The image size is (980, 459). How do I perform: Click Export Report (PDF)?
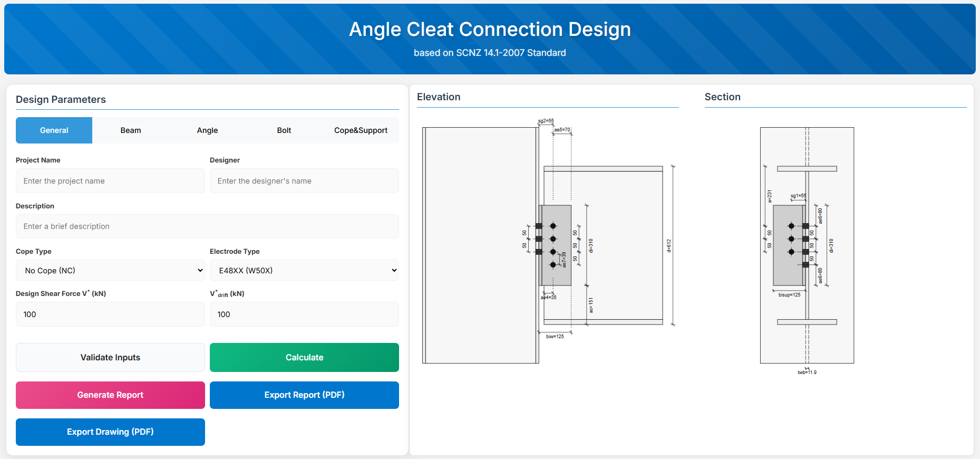tap(304, 395)
